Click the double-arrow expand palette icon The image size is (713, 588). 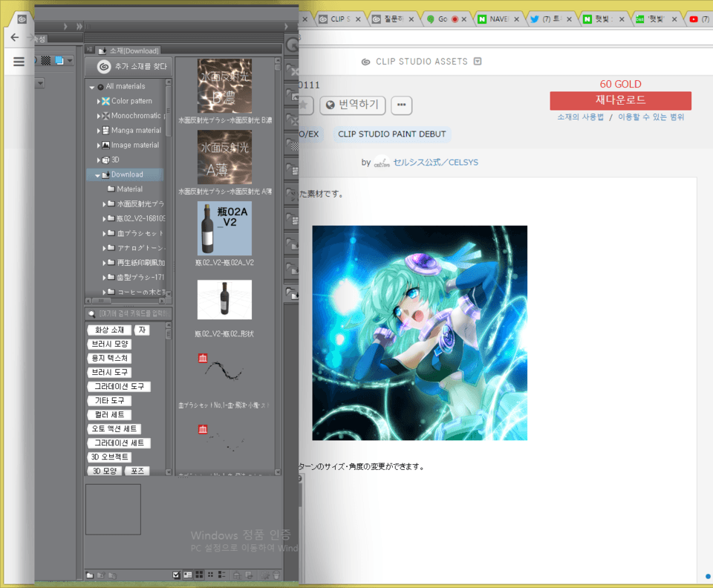(79, 26)
